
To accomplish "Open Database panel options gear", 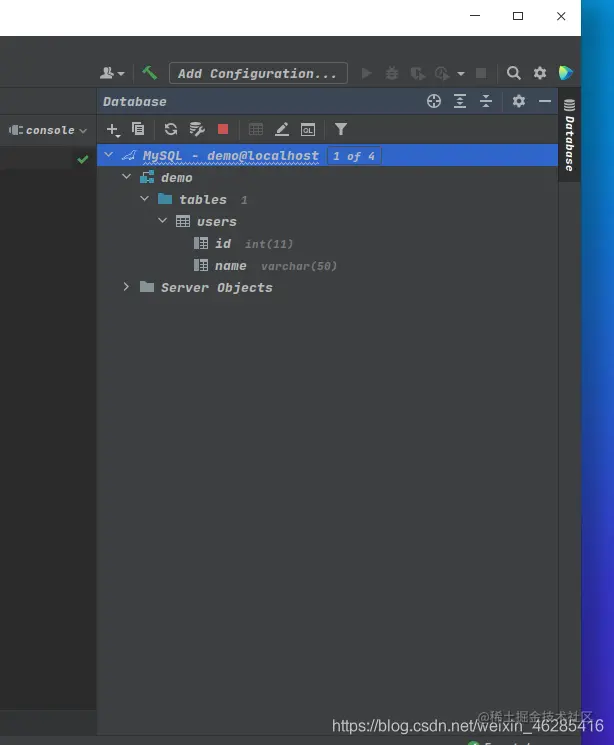I will [x=519, y=101].
